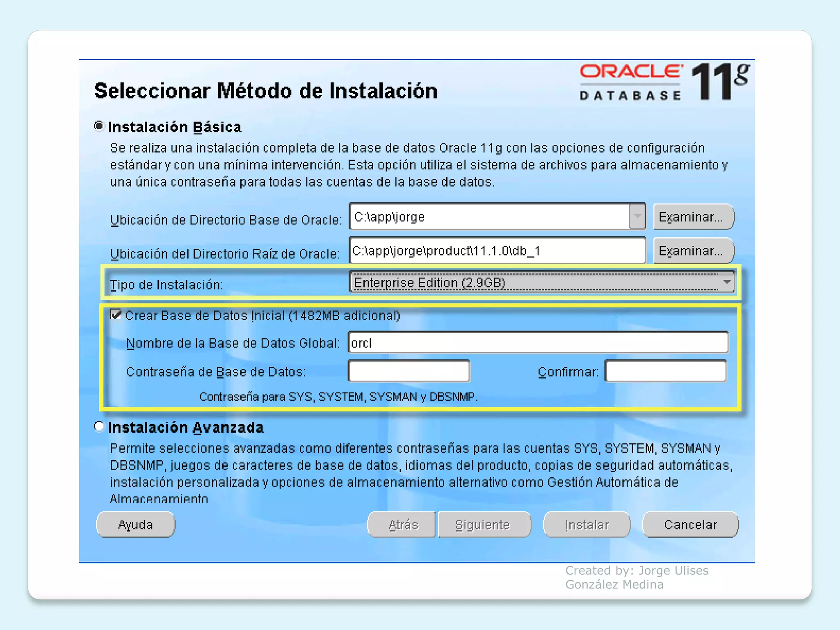Select the Instalación Avanzada radio button
Screen dimensions: 840x630
click(x=99, y=427)
